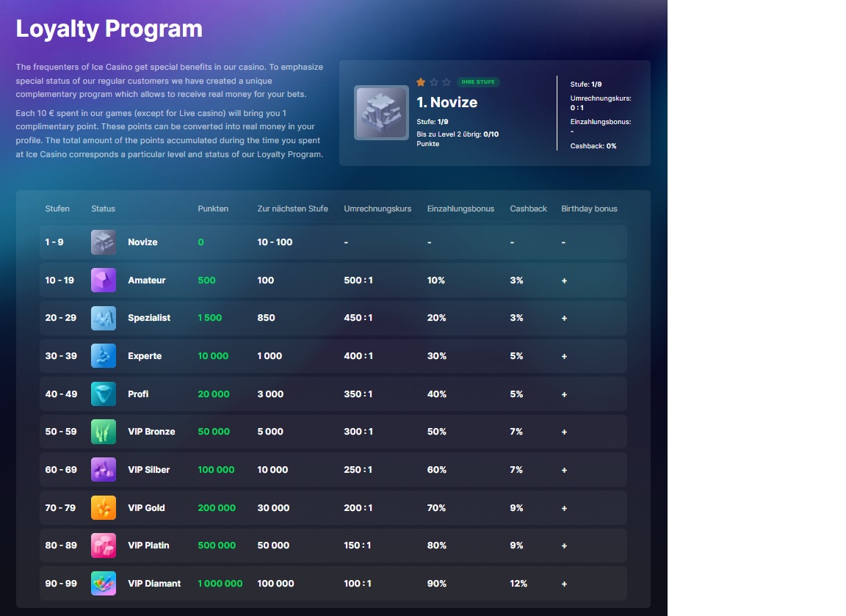Click the Novize rock icon in table
846x616 pixels.
[x=103, y=242]
